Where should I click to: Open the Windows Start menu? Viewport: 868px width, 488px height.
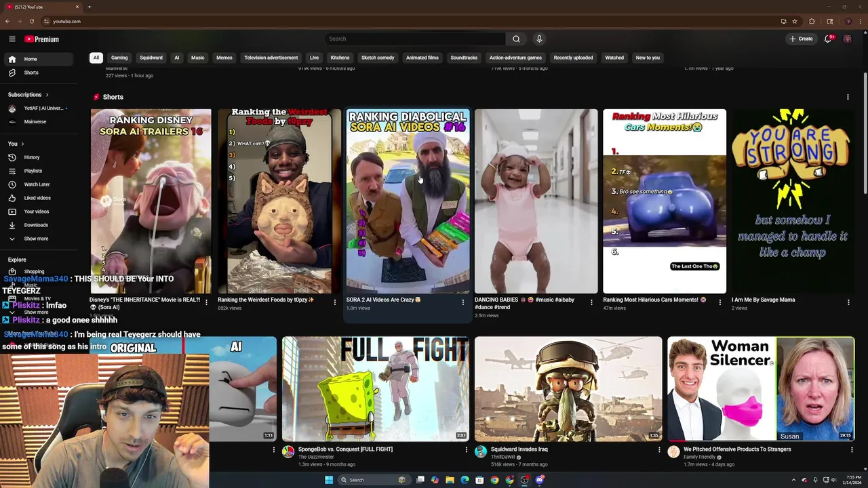[x=329, y=480]
